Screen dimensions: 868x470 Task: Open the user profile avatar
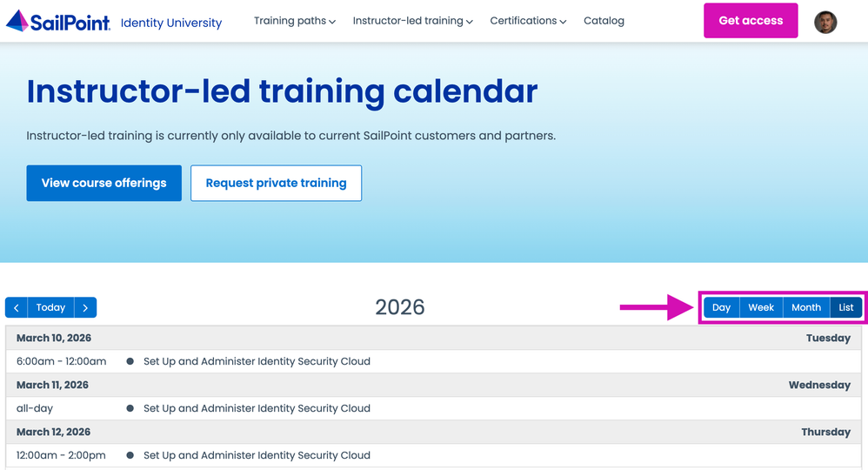[x=825, y=22]
